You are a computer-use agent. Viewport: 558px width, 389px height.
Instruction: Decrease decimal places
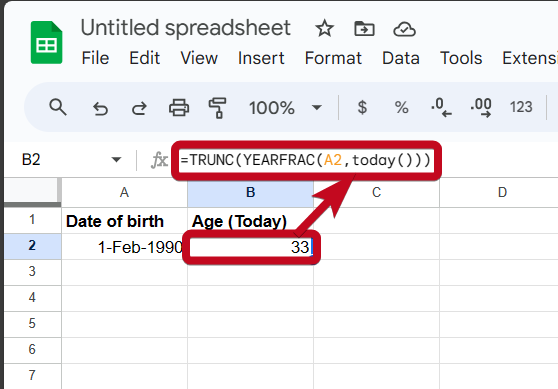coord(441,107)
